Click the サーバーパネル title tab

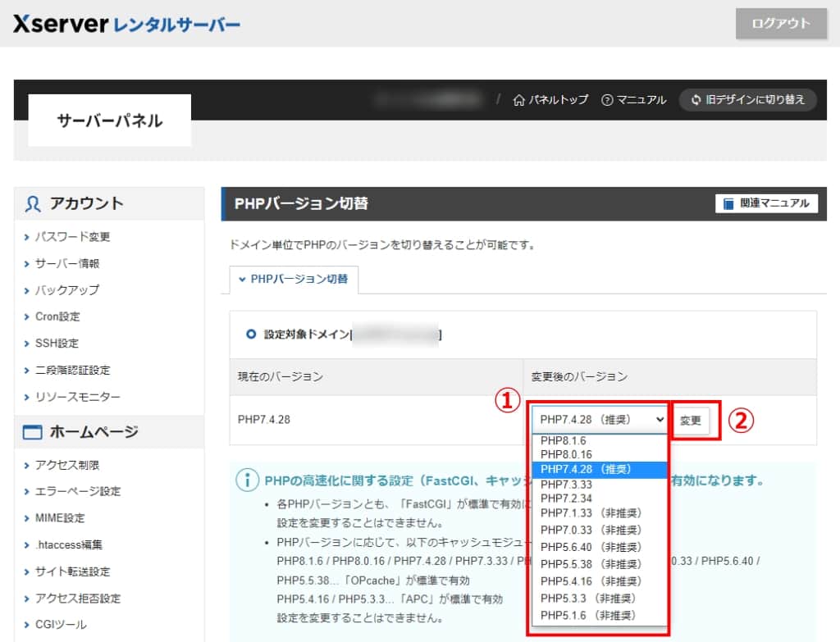pyautogui.click(x=110, y=121)
